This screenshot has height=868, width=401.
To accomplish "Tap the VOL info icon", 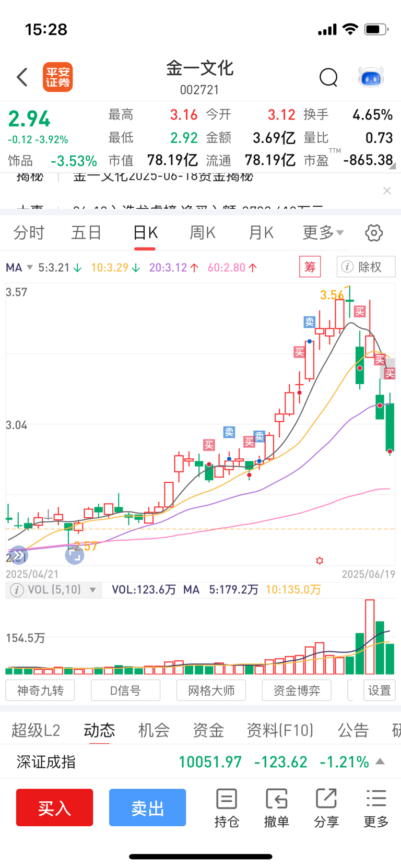I will pos(17,590).
